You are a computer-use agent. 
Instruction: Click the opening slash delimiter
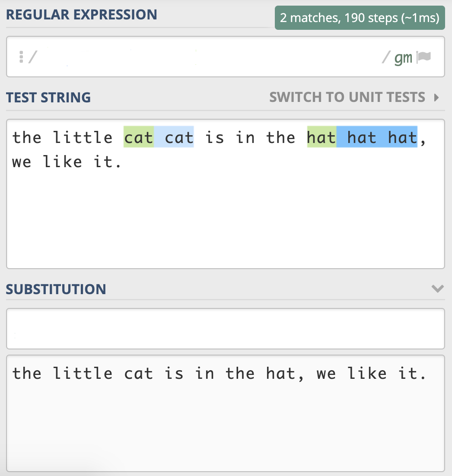31,57
